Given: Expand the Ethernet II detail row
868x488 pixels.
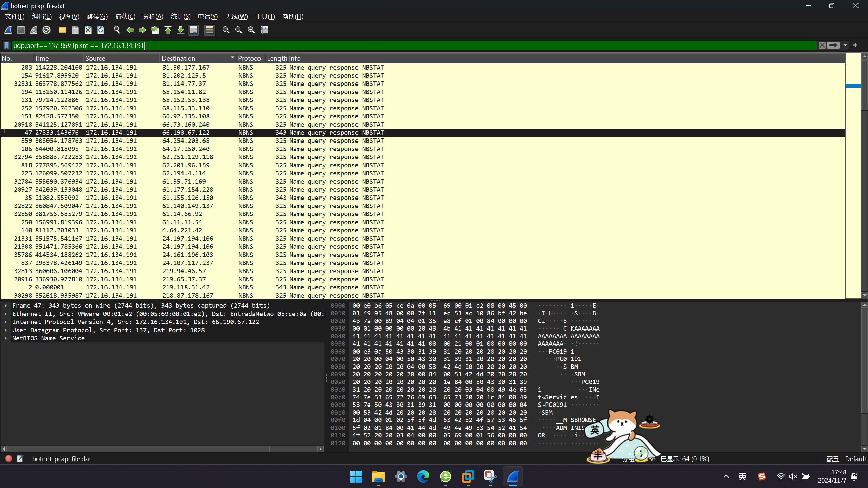Looking at the screenshot, I should pos(5,314).
